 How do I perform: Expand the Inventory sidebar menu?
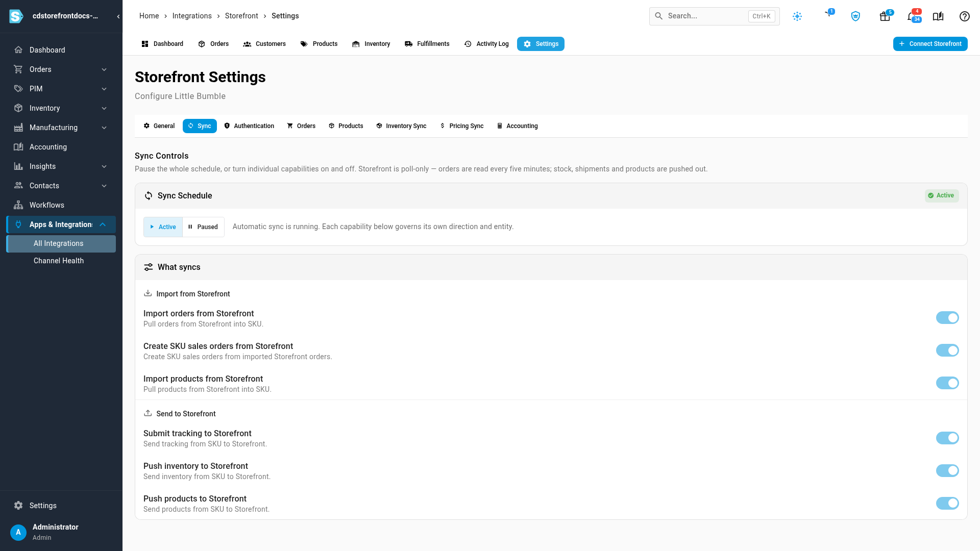[x=61, y=108]
